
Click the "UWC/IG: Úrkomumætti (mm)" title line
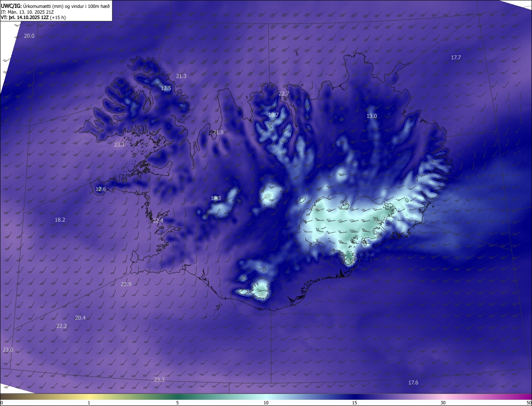(x=55, y=5)
